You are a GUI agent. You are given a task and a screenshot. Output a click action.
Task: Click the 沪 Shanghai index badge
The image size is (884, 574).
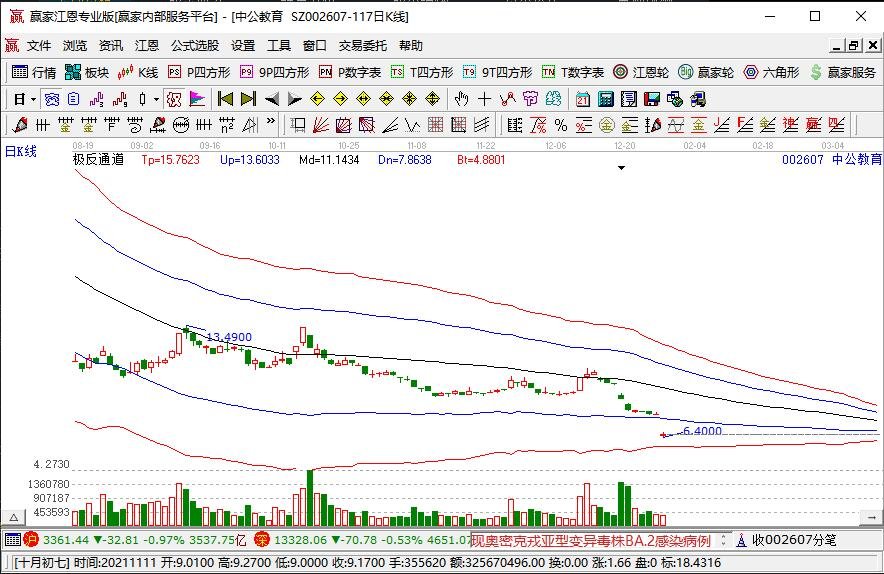[30, 540]
